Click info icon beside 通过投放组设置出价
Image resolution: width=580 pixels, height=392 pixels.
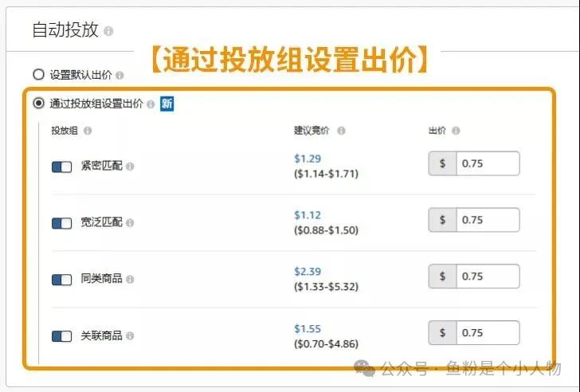150,104
